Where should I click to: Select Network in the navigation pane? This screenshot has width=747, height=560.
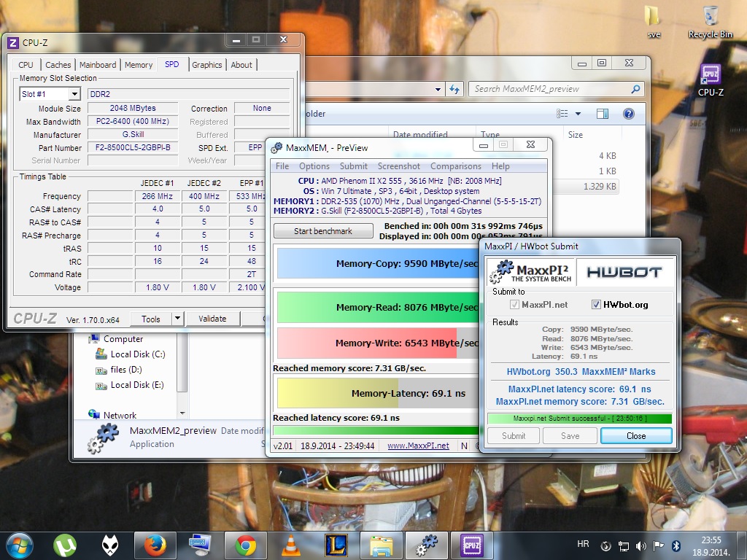point(120,415)
